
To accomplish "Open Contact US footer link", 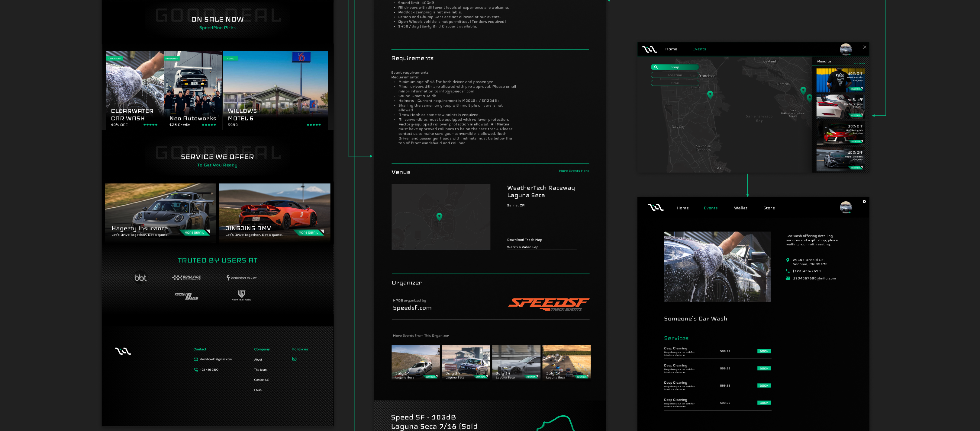I will tap(261, 380).
